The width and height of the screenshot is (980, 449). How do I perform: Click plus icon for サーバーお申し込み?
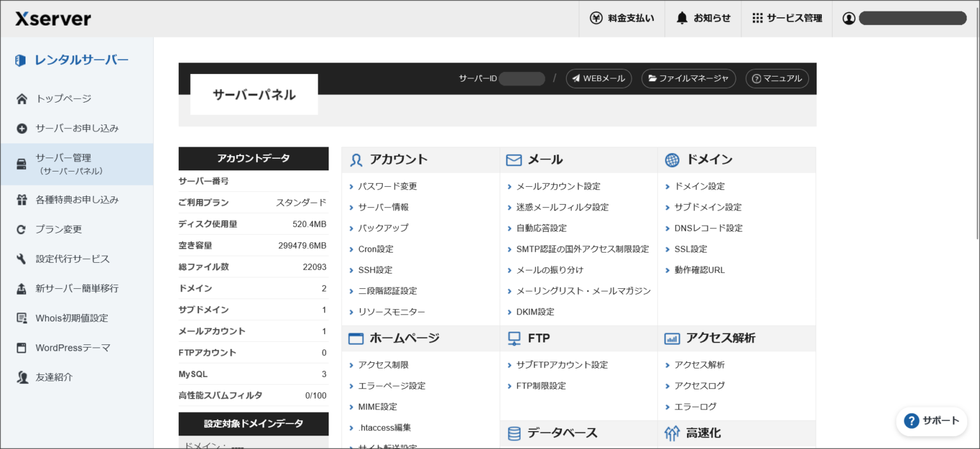(x=22, y=129)
